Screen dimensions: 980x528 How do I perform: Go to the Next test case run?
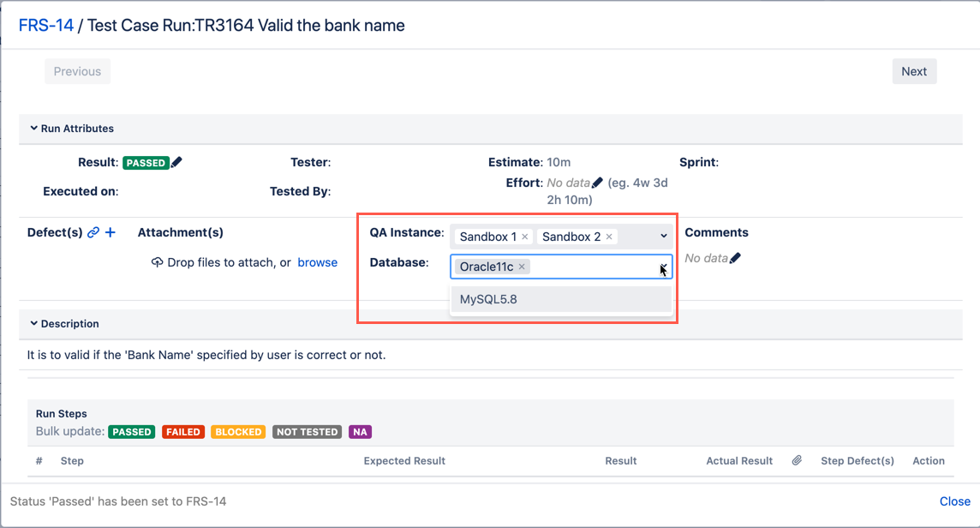point(913,72)
